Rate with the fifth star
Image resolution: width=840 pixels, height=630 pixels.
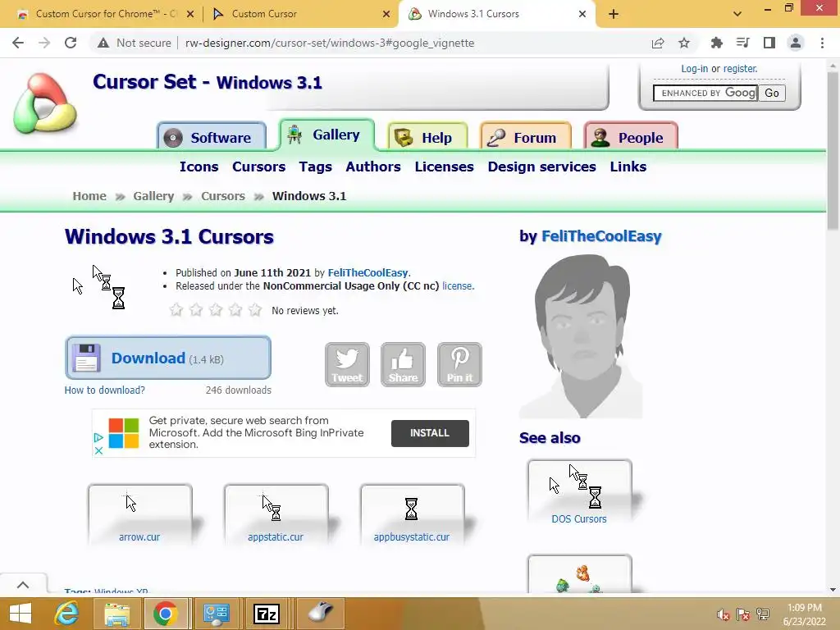[255, 309]
